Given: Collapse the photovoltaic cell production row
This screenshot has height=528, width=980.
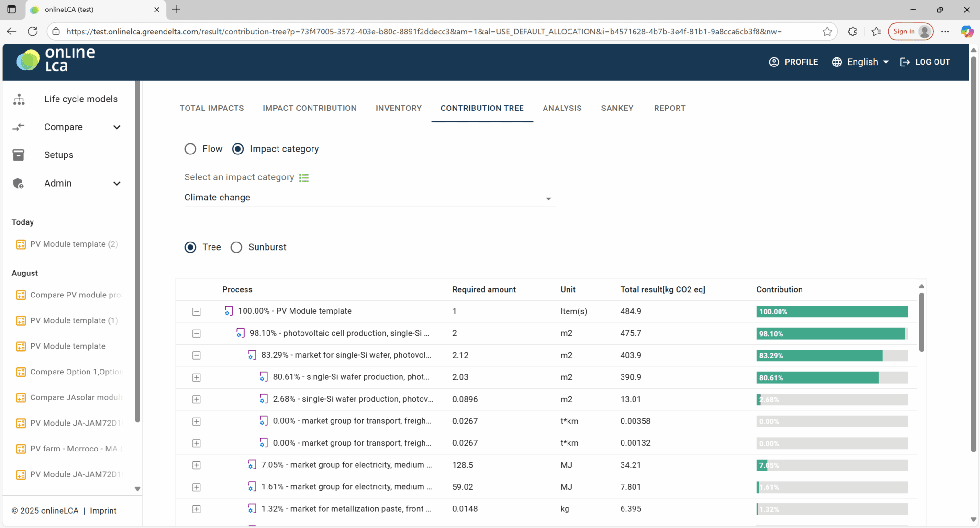Looking at the screenshot, I should pyautogui.click(x=196, y=333).
